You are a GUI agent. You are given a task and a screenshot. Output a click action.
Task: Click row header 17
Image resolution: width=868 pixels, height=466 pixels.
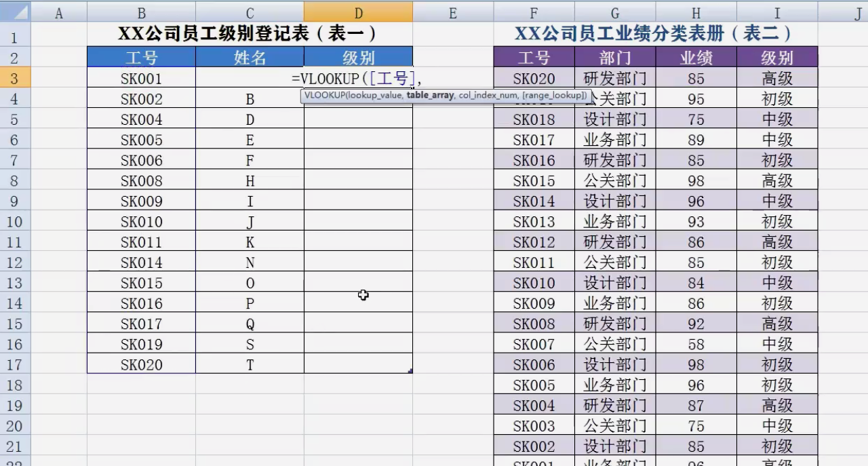coord(14,364)
